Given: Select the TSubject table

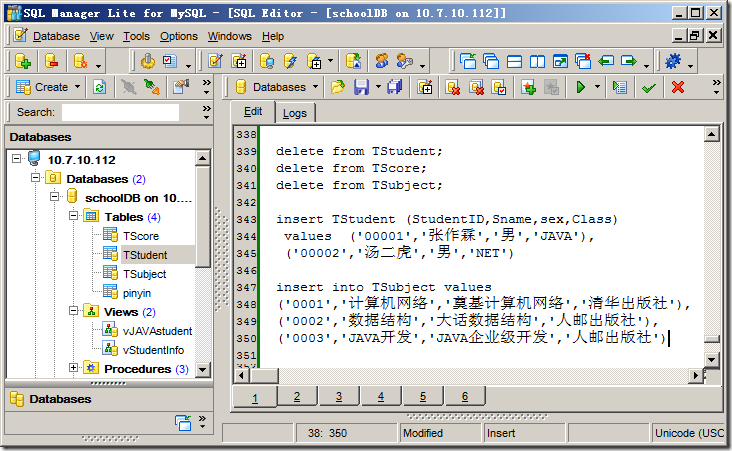Looking at the screenshot, I should point(144,274).
